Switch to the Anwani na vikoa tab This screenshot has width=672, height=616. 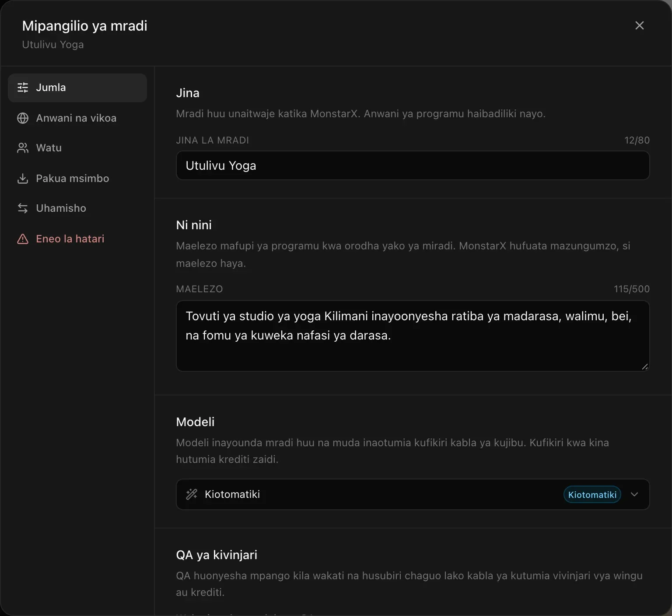[x=77, y=118]
